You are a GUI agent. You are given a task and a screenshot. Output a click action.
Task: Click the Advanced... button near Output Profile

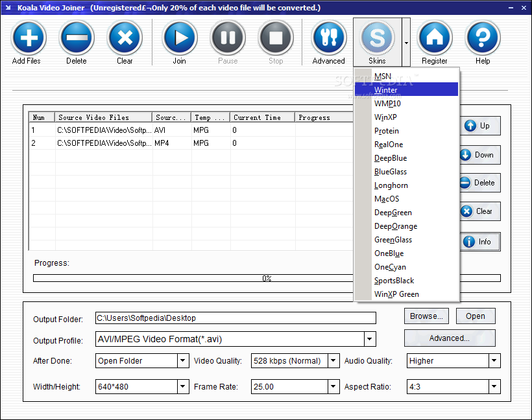(x=450, y=338)
